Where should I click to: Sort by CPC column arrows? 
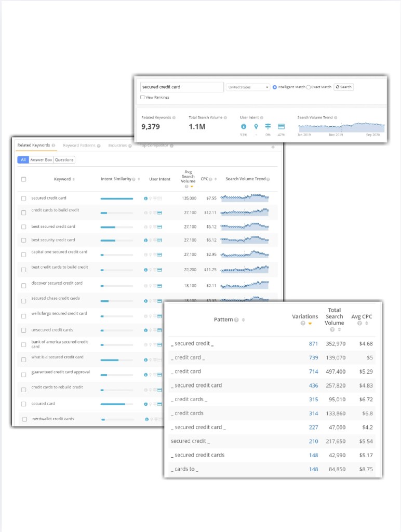pos(216,179)
